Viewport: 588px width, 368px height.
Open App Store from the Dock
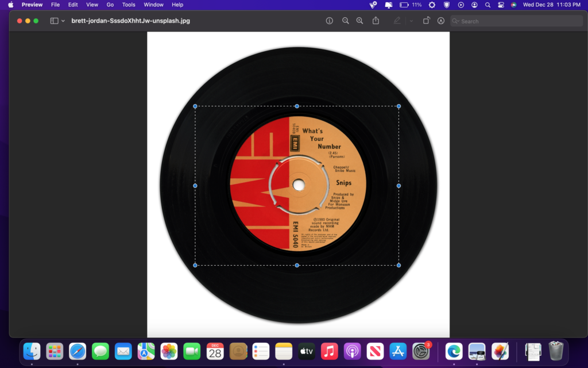[x=399, y=351]
